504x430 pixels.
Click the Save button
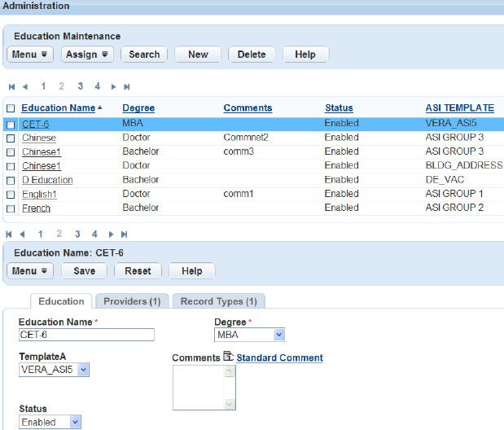click(x=84, y=271)
